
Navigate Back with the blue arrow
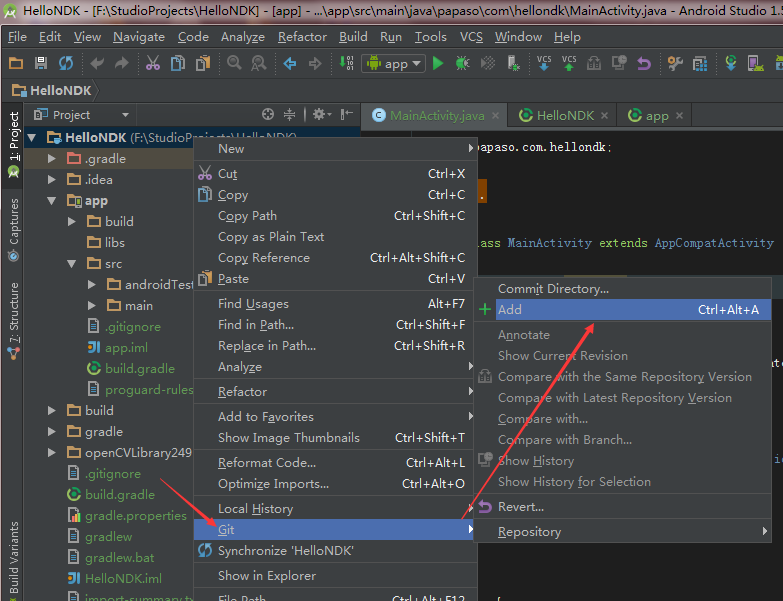click(x=290, y=63)
